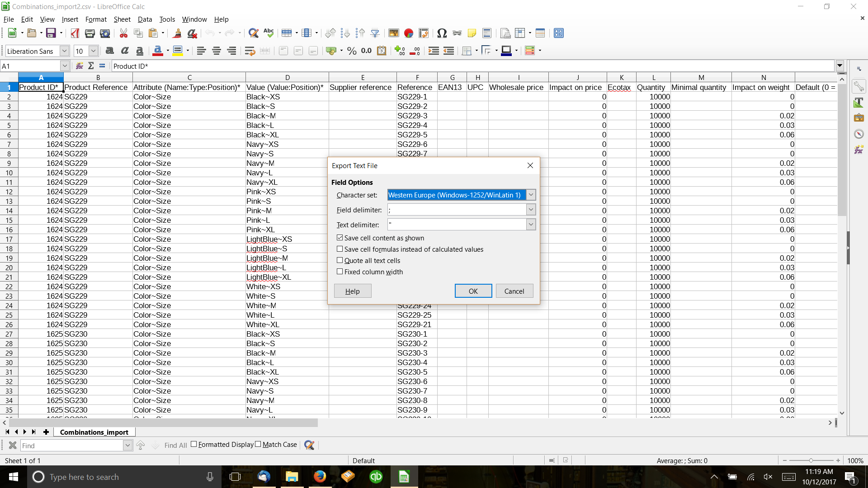Run the spelling check
The width and height of the screenshot is (868, 488).
[x=269, y=33]
